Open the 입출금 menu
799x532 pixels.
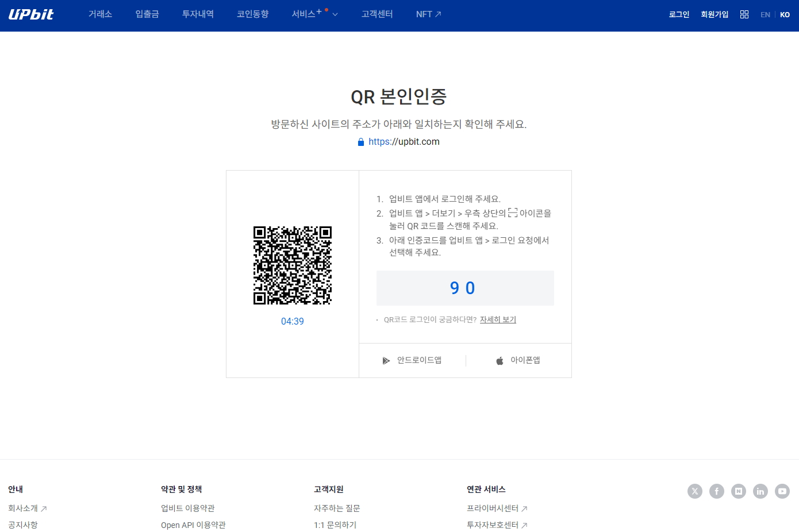coord(147,14)
